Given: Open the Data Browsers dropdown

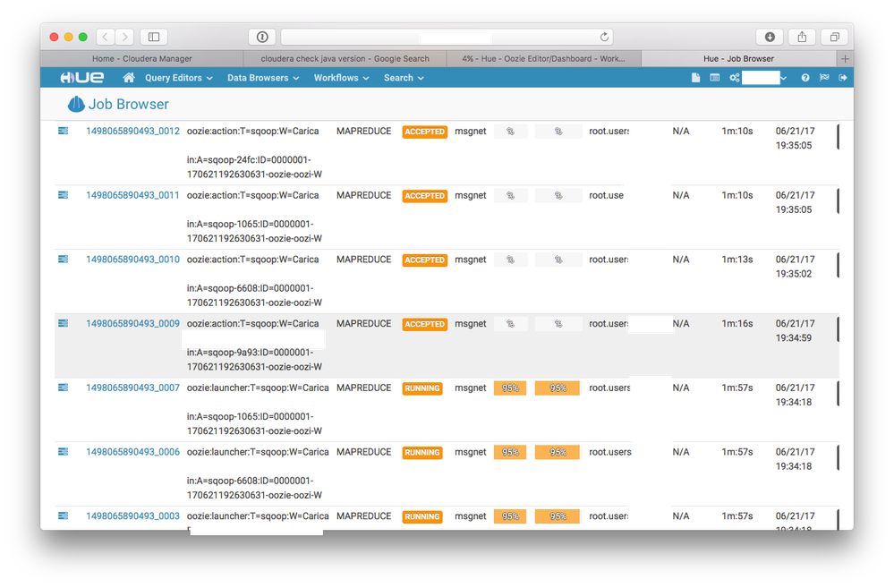Looking at the screenshot, I should pyautogui.click(x=263, y=78).
